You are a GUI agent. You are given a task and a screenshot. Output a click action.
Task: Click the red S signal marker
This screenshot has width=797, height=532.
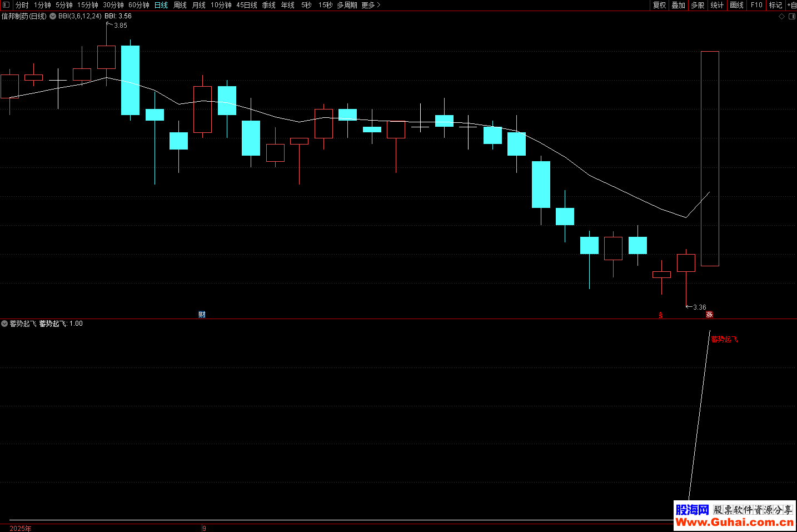click(x=661, y=315)
